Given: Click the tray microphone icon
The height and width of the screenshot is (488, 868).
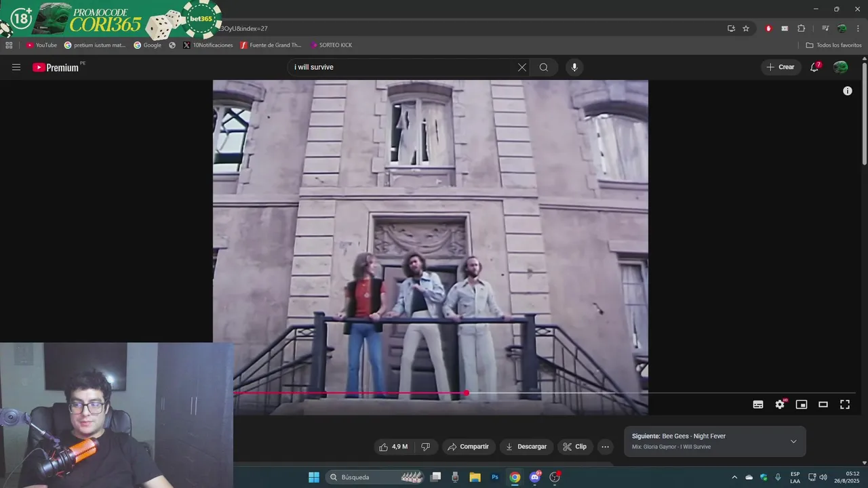Looking at the screenshot, I should click(778, 477).
